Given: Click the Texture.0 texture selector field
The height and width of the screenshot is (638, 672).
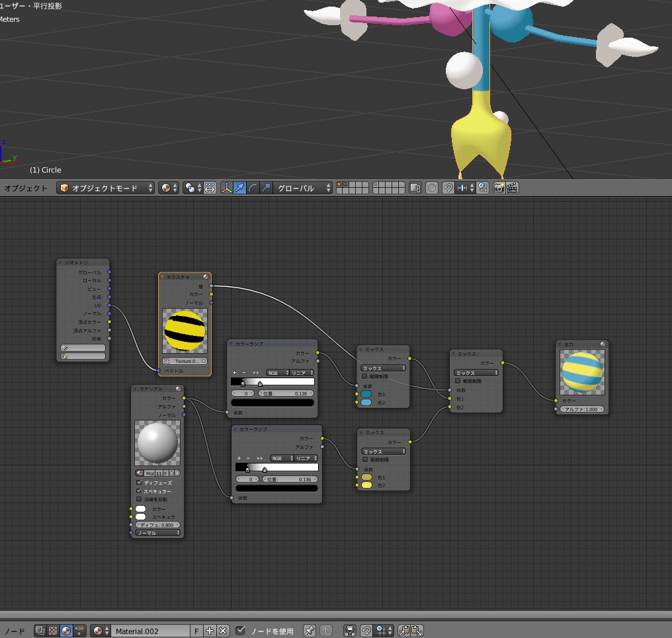Looking at the screenshot, I should click(185, 361).
